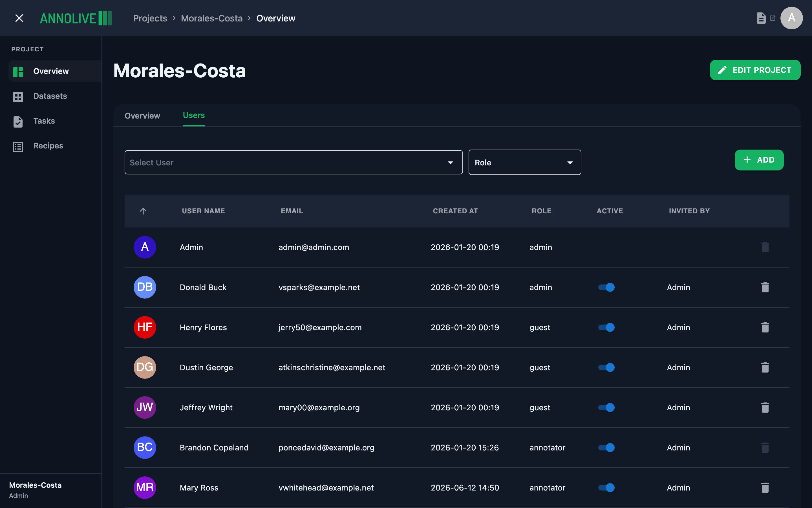Delete user Henry Flores
Image resolution: width=812 pixels, height=508 pixels.
[x=765, y=327]
